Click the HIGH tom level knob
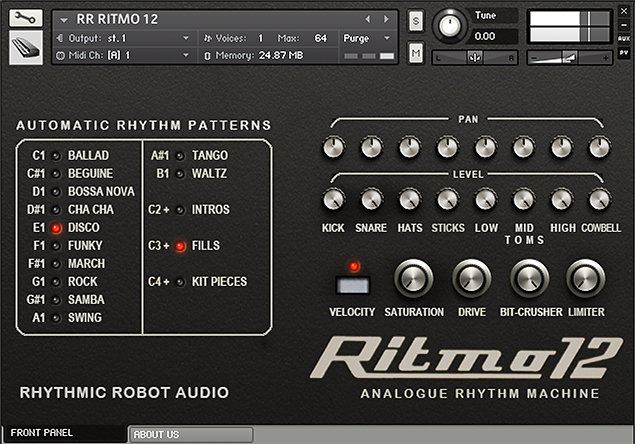635x444 pixels. [x=562, y=199]
